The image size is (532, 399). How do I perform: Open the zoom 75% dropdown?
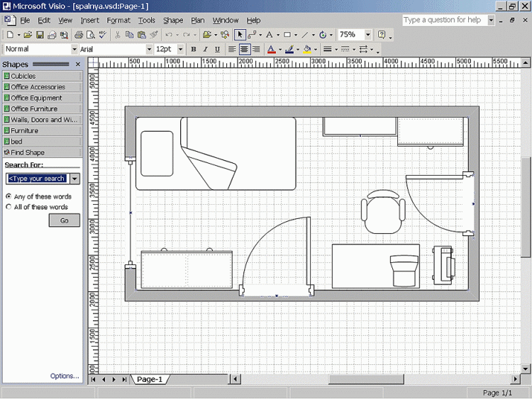367,35
